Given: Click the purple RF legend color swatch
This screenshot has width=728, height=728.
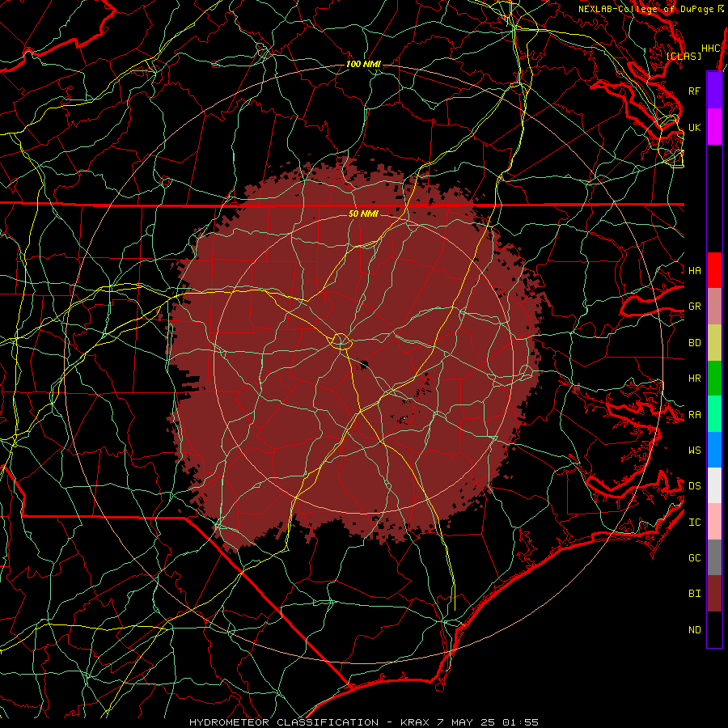Looking at the screenshot, I should [x=714, y=91].
